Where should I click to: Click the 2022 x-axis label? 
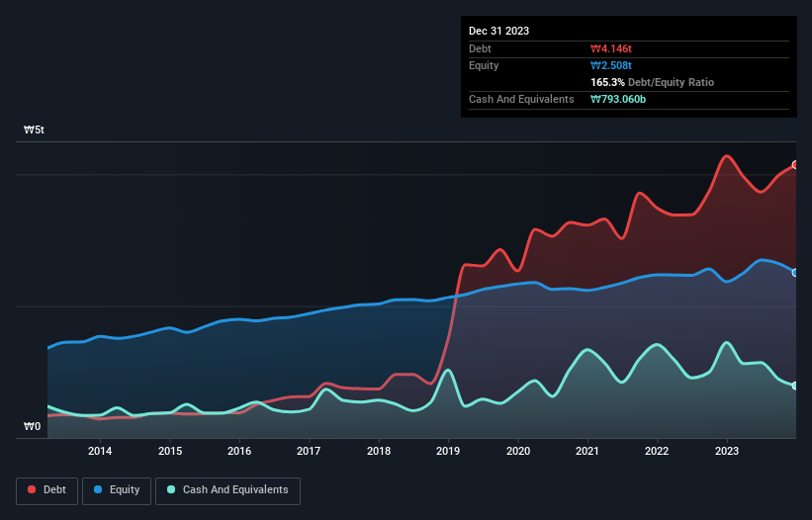tap(657, 451)
